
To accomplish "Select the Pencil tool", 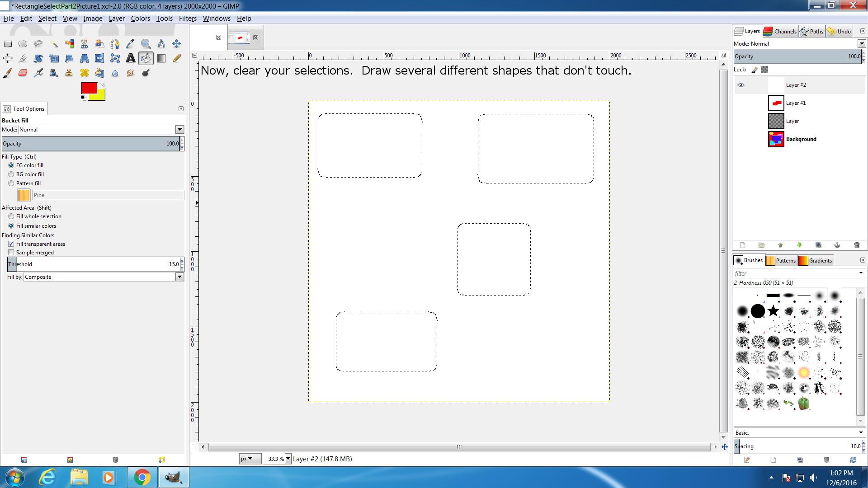I will (177, 58).
